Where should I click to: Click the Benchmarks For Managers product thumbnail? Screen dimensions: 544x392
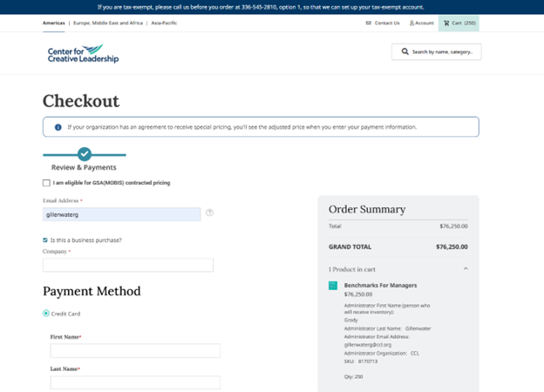pyautogui.click(x=333, y=286)
